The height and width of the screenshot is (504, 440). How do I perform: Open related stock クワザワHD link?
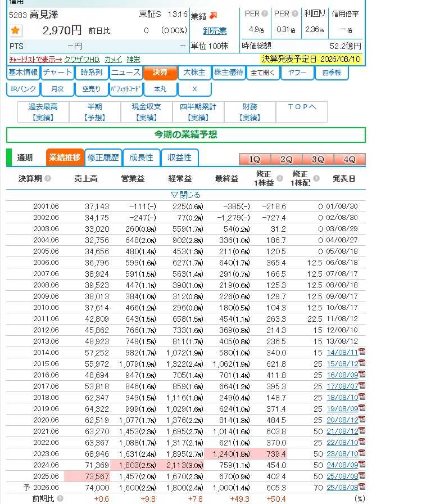(x=82, y=60)
